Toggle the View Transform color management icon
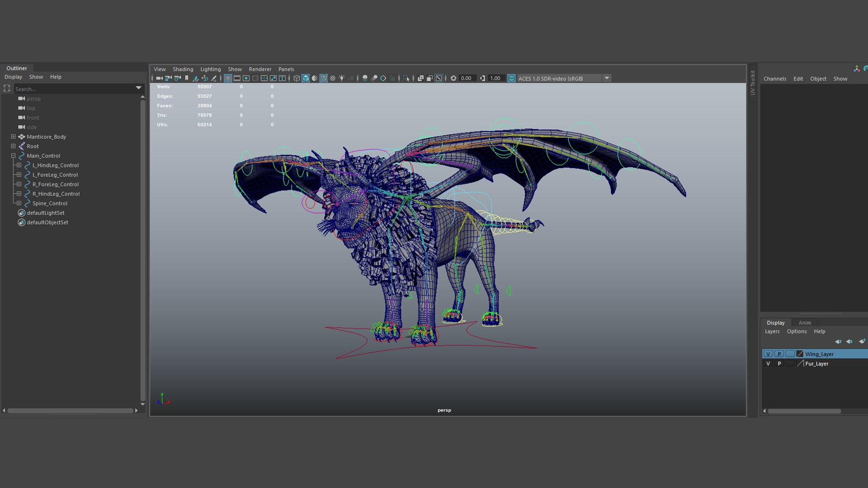The width and height of the screenshot is (868, 488). [x=511, y=78]
